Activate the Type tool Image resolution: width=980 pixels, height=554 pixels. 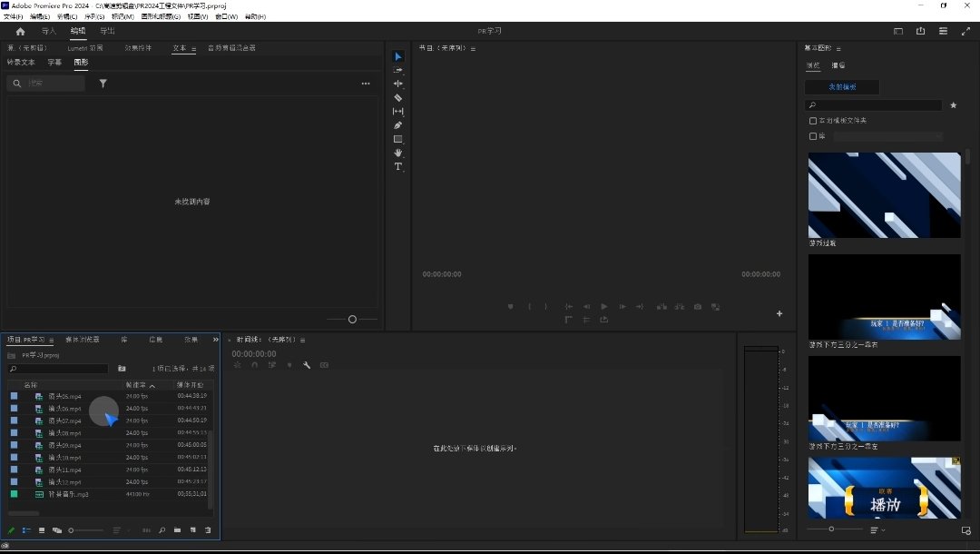tap(397, 167)
